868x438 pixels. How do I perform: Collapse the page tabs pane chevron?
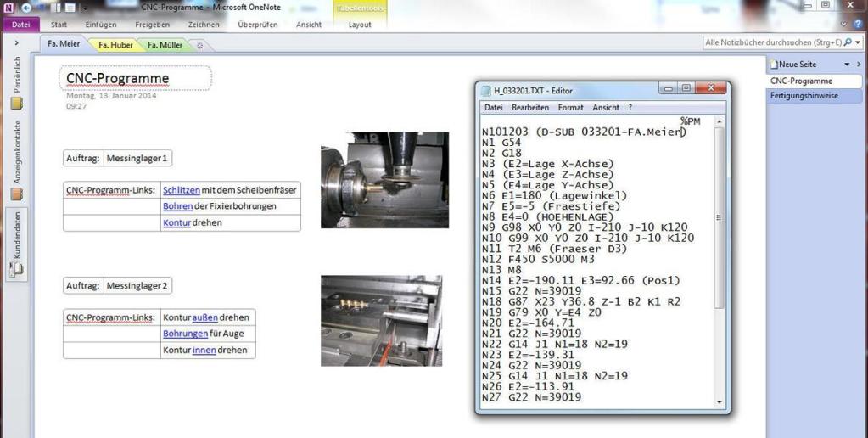pyautogui.click(x=860, y=65)
